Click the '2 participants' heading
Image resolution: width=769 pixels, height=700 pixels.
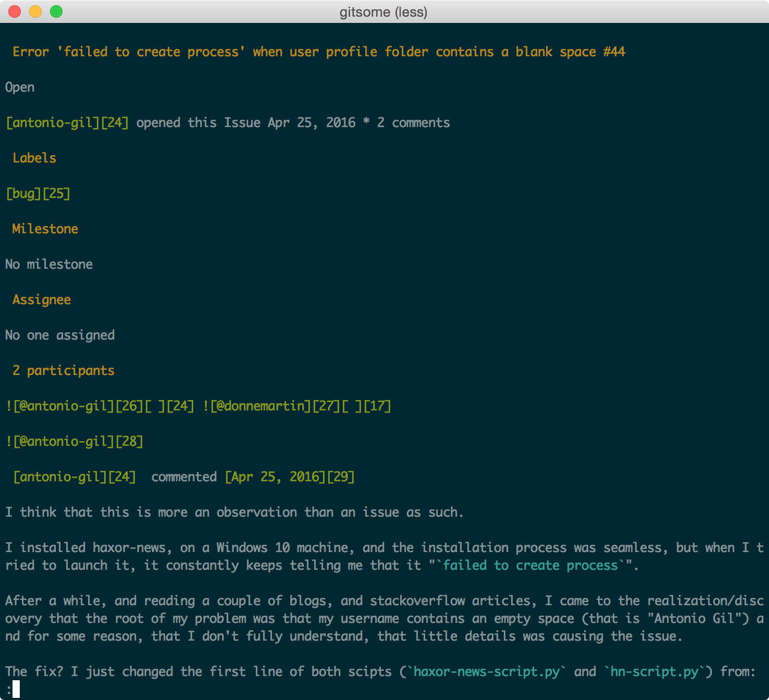coord(64,371)
